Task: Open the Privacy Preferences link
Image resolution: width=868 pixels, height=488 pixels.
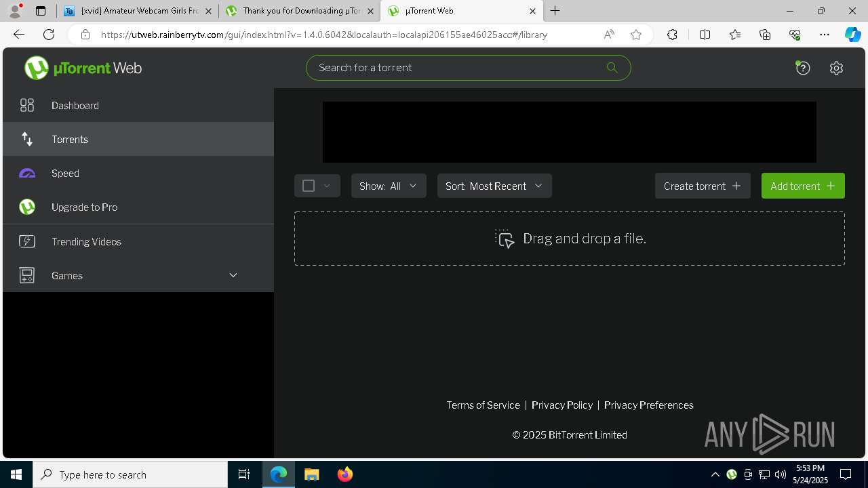Action: pos(649,405)
